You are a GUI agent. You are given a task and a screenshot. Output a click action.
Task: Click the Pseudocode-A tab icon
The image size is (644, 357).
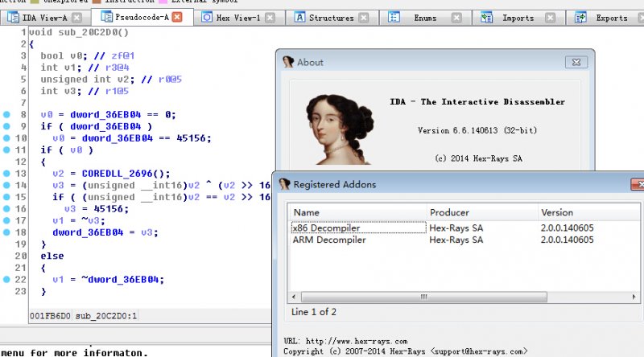click(x=106, y=17)
